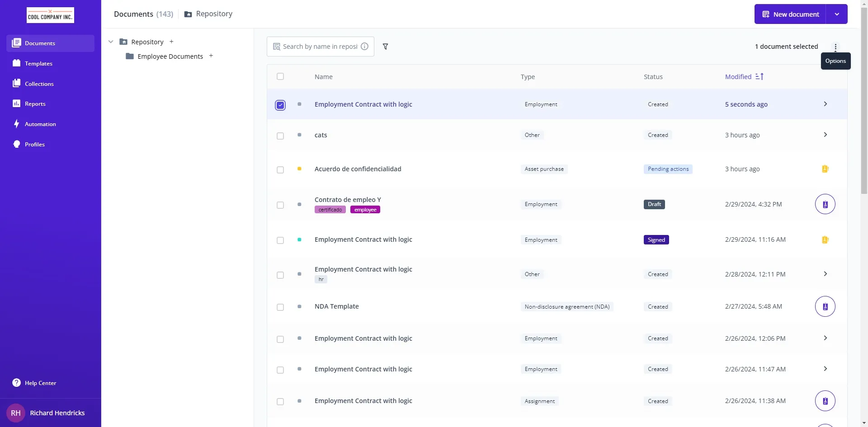Open the Automation sidebar section
This screenshot has width=868, height=427.
pos(40,124)
